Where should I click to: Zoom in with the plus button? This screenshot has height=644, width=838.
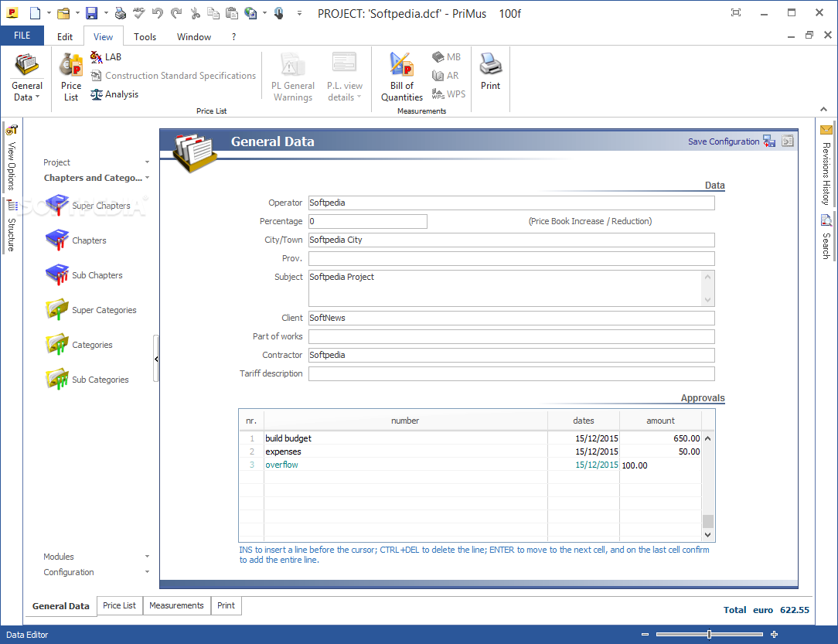coord(775,635)
